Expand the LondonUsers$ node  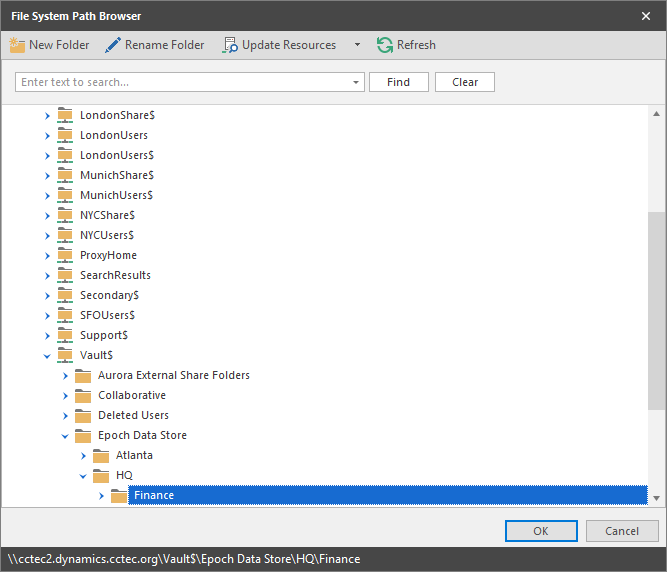47,156
